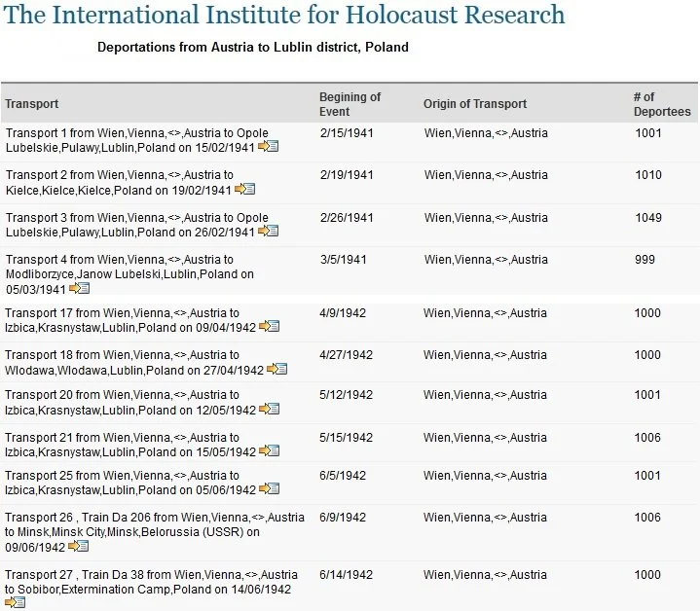700x611 pixels.
Task: Click details icon for Transport 20 on 12/05/1942
Action: coord(270,409)
